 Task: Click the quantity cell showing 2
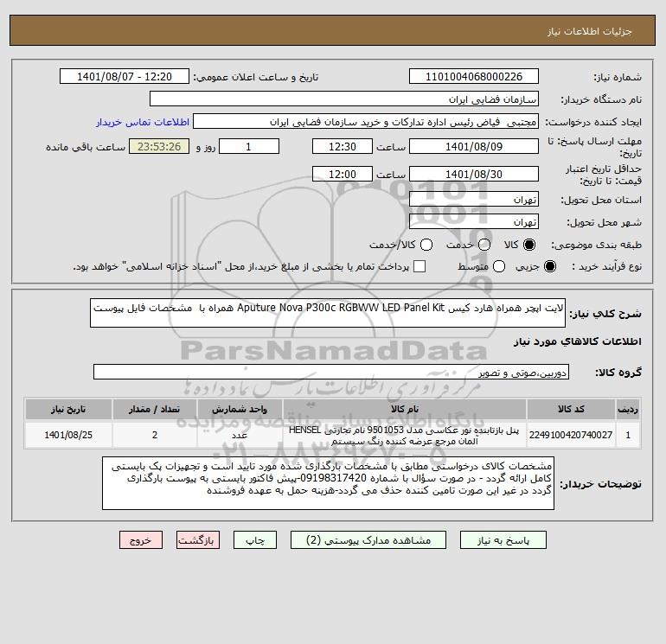(x=155, y=435)
